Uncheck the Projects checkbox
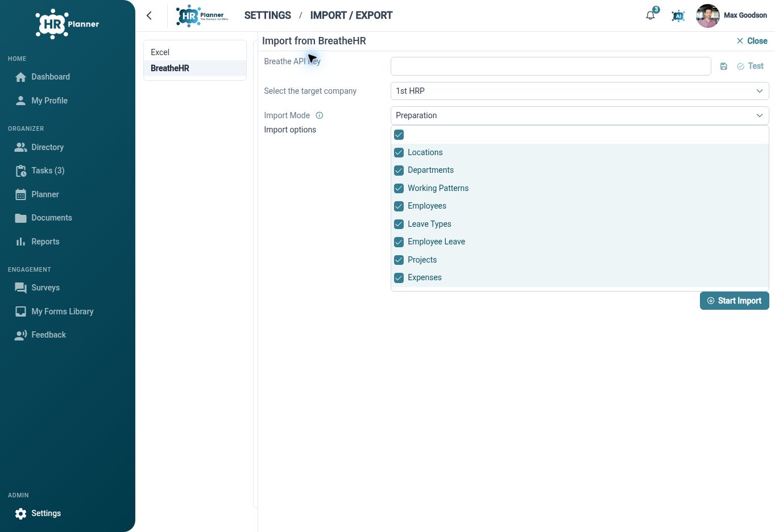Screen dimensions: 775x532 tap(399, 260)
